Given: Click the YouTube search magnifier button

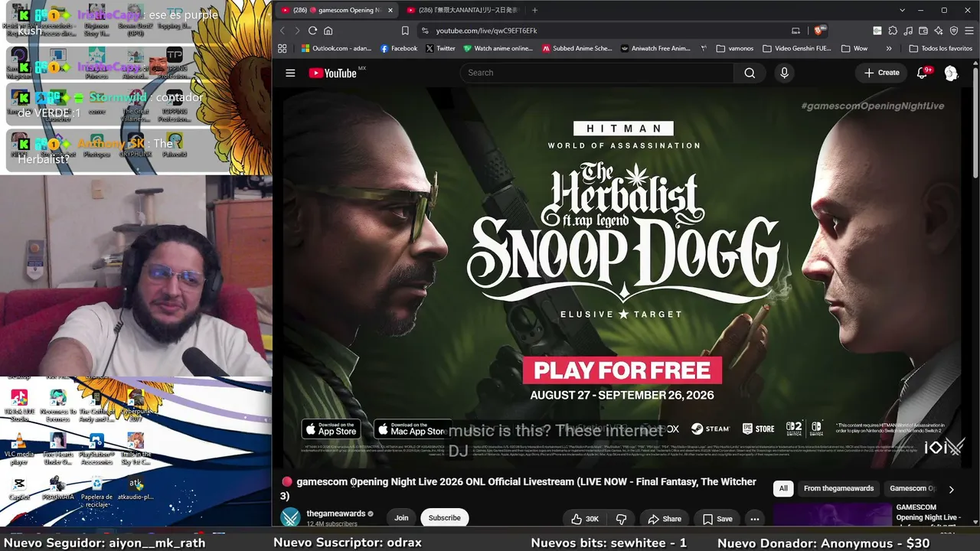Looking at the screenshot, I should [750, 73].
